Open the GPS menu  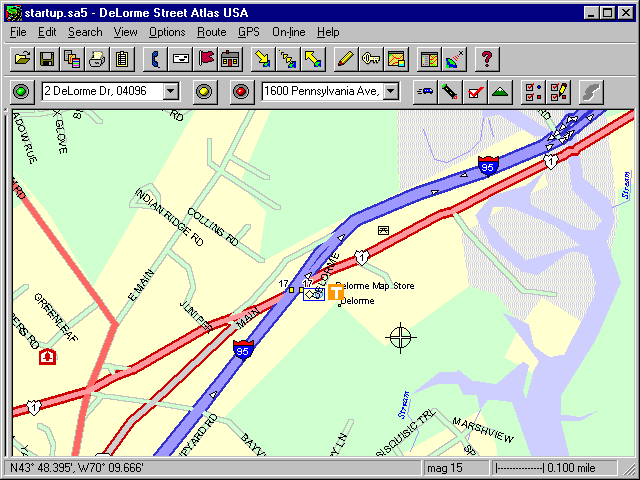click(249, 32)
